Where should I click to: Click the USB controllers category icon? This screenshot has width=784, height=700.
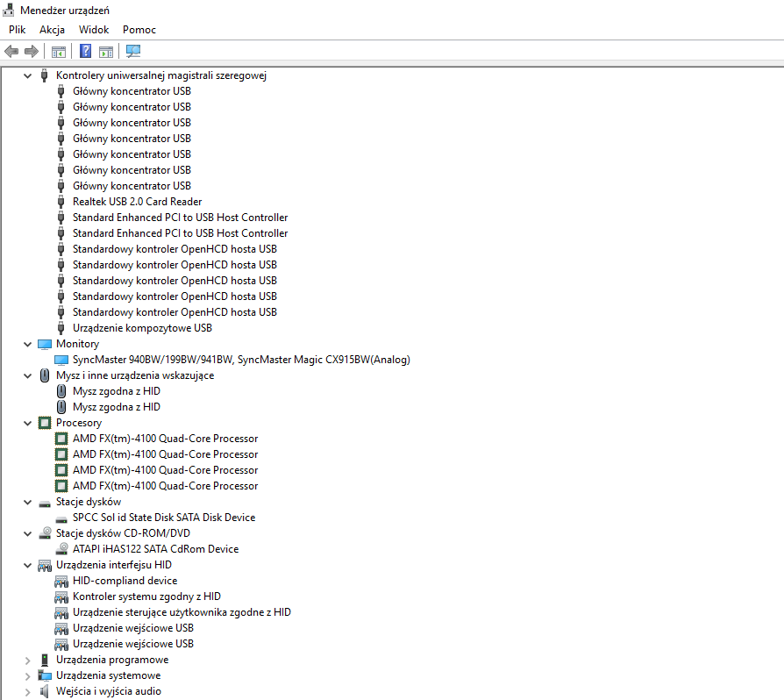(x=44, y=75)
